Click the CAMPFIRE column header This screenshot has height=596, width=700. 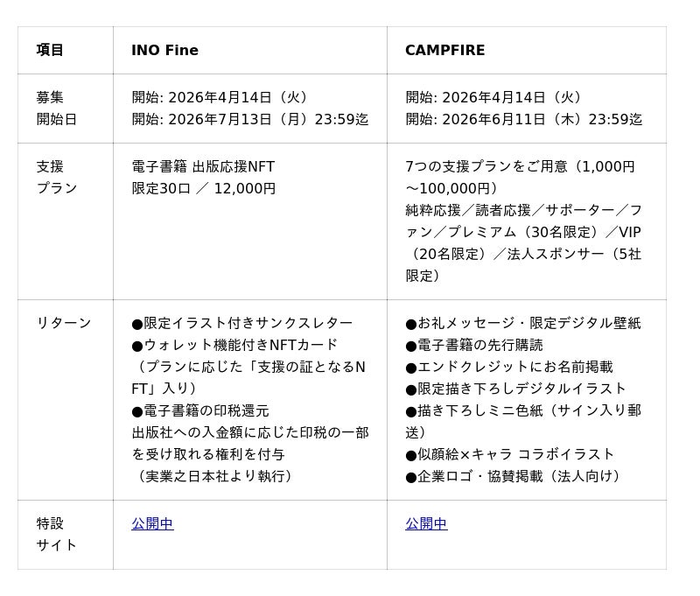coord(444,50)
